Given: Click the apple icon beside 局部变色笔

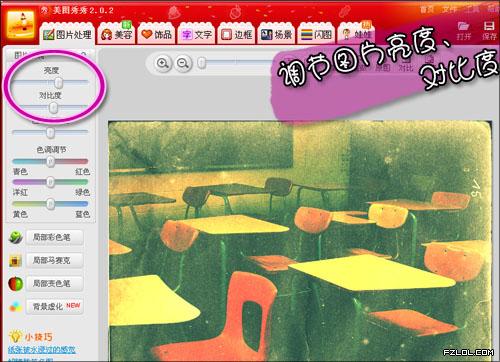Looking at the screenshot, I should click(x=15, y=284).
